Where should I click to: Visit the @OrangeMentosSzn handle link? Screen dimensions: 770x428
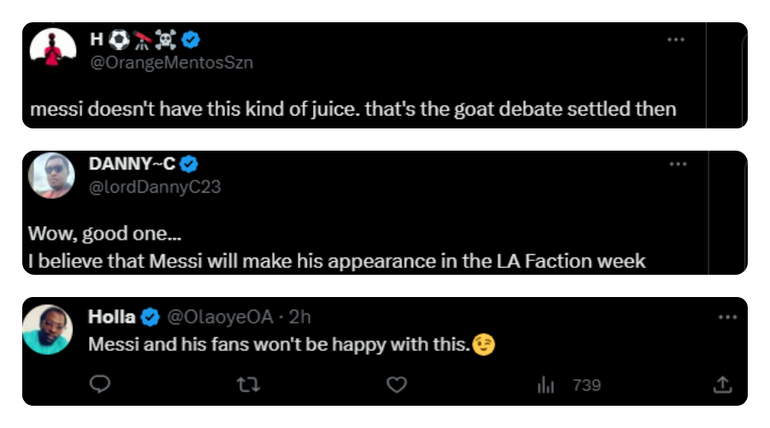[x=172, y=62]
